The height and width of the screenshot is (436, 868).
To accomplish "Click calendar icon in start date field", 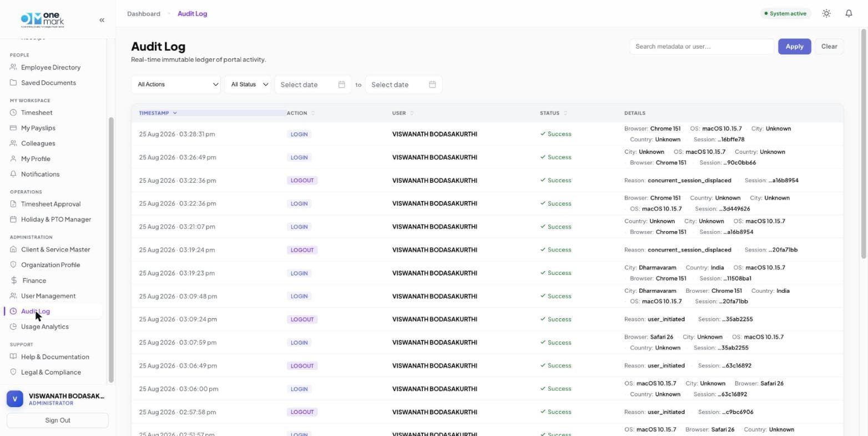I will [x=342, y=84].
